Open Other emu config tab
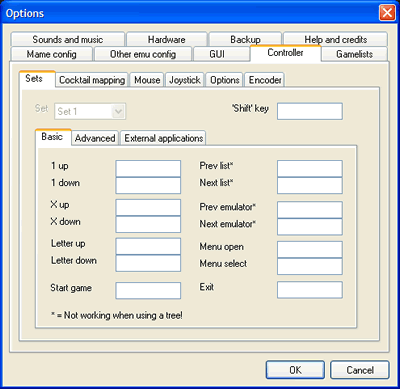The width and height of the screenshot is (400, 389). [x=143, y=54]
